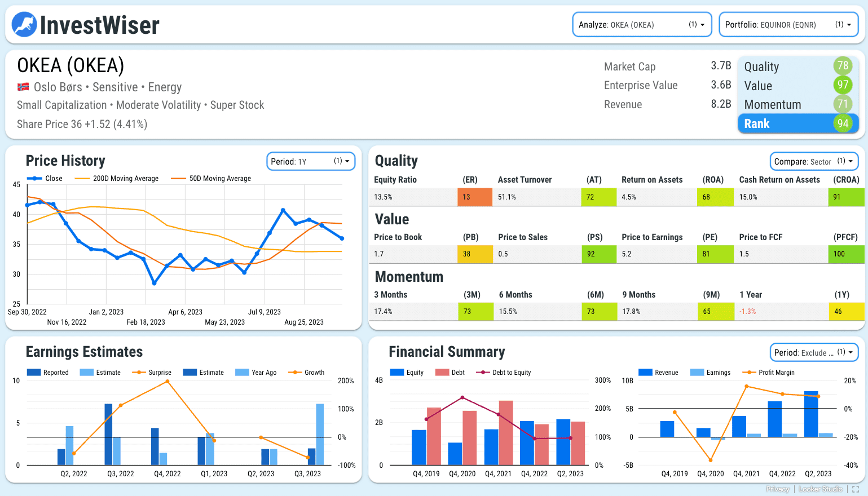Click the Quality score 78 badge

click(843, 66)
